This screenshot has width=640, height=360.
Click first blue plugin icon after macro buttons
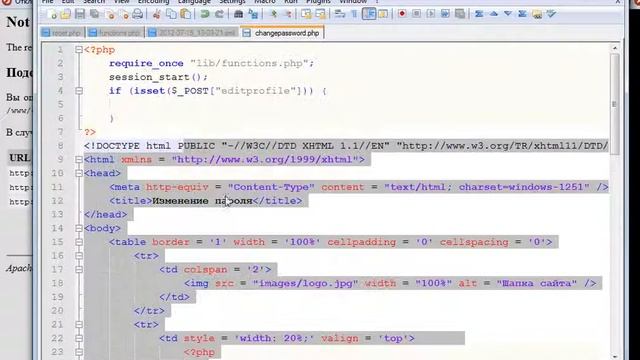click(479, 14)
